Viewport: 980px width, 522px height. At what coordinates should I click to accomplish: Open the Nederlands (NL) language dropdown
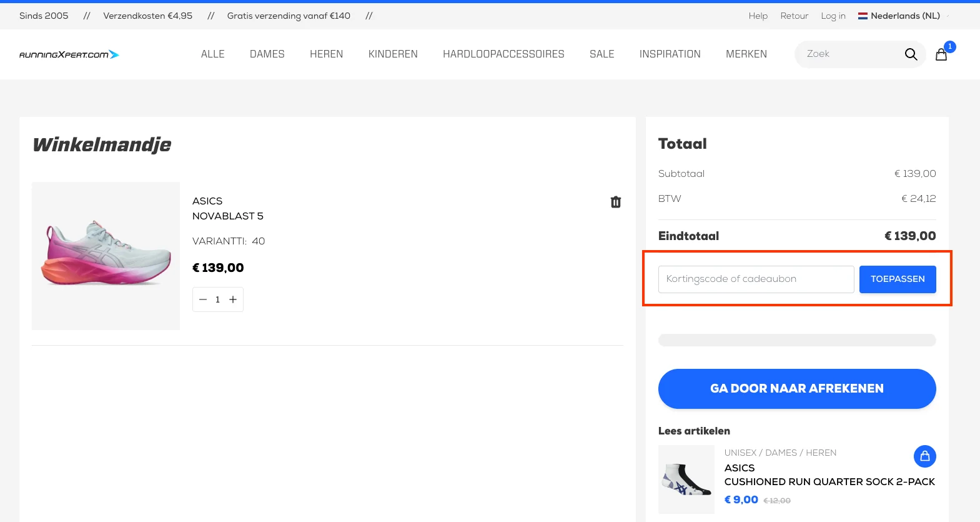(904, 16)
